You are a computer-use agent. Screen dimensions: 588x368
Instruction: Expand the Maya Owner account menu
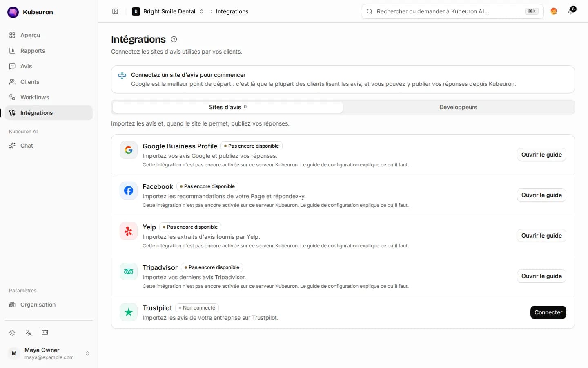point(49,353)
